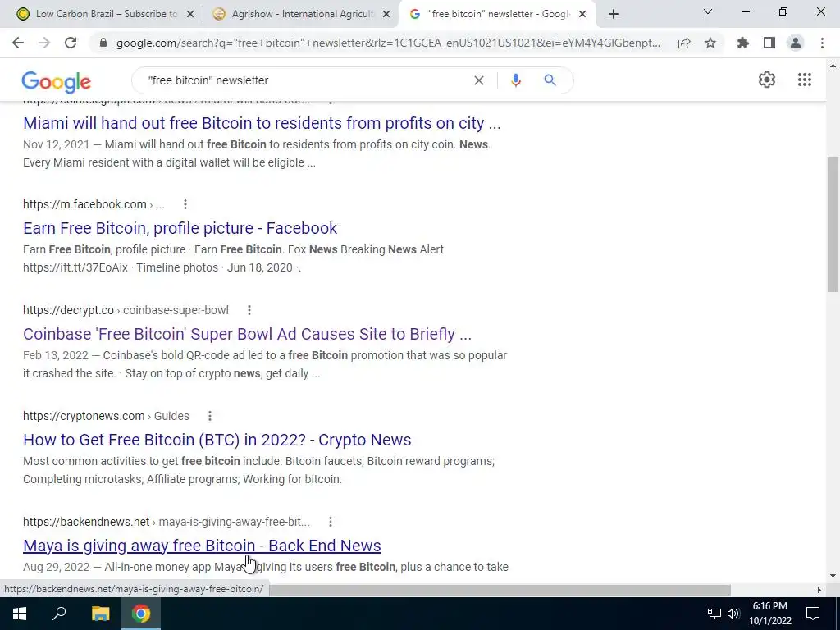Image resolution: width=840 pixels, height=630 pixels.
Task: Open options for the backendnews.net result
Action: (331, 521)
